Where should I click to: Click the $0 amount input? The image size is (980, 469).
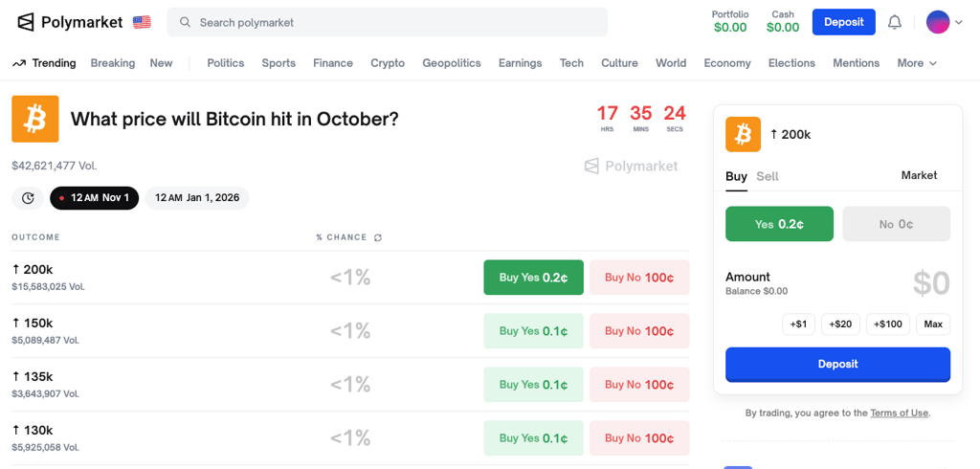[930, 283]
